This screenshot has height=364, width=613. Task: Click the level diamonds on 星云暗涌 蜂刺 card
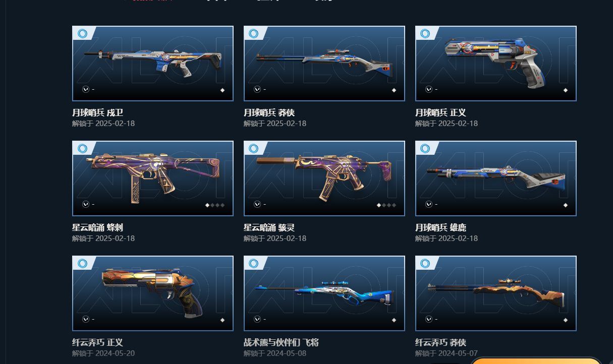pos(215,205)
